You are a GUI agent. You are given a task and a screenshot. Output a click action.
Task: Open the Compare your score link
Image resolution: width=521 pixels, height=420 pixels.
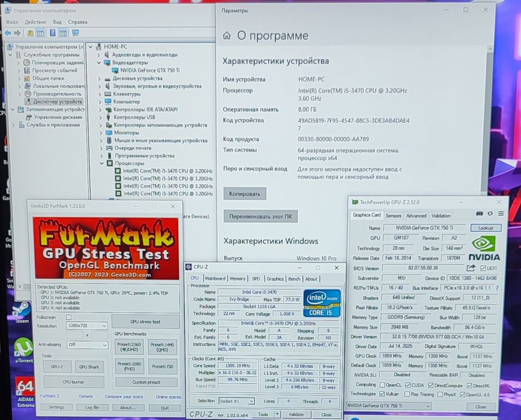(x=124, y=397)
